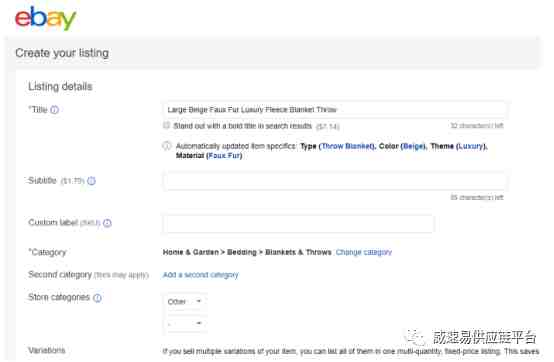Image resolution: width=554 pixels, height=362 pixels.
Task: Click the eBay logo
Action: coord(45,18)
